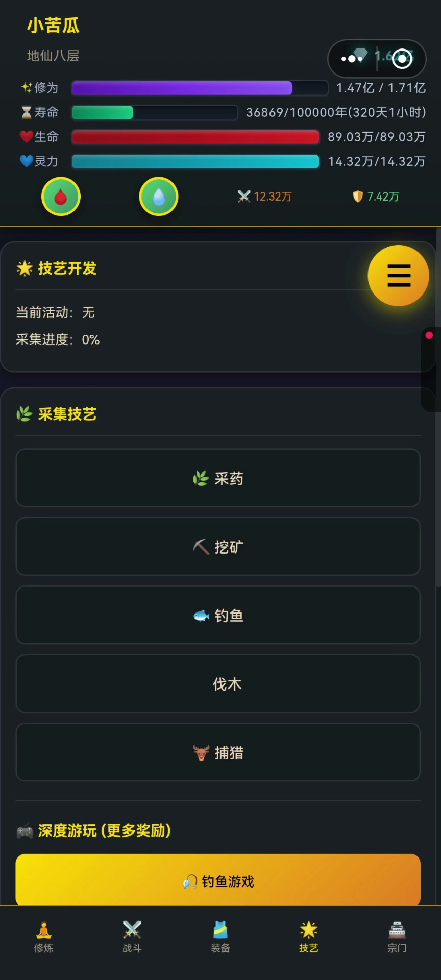Close the mini-program via the circle target icon
The image size is (441, 980).
pyautogui.click(x=402, y=59)
